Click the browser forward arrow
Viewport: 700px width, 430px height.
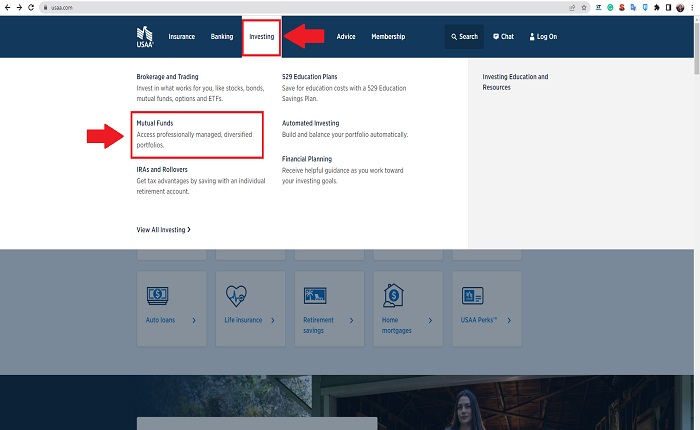(19, 8)
